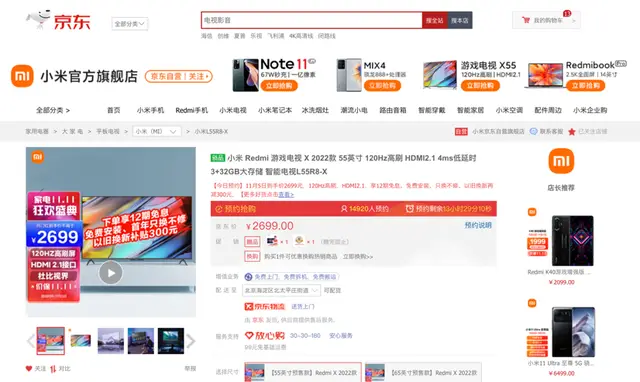
Task: Focus the search box containing 电视影音
Action: pyautogui.click(x=311, y=20)
